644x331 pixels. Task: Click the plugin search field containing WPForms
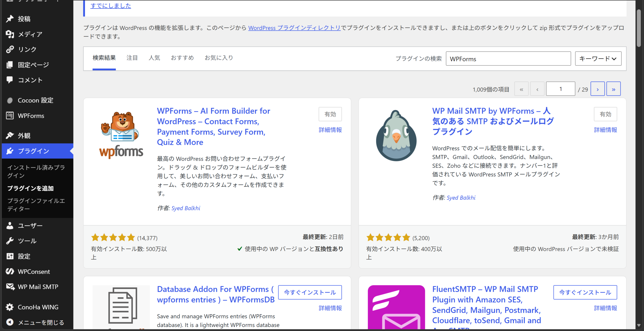point(508,59)
